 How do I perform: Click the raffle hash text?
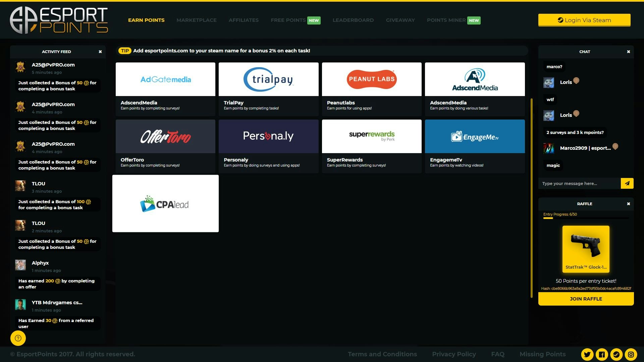click(x=586, y=288)
